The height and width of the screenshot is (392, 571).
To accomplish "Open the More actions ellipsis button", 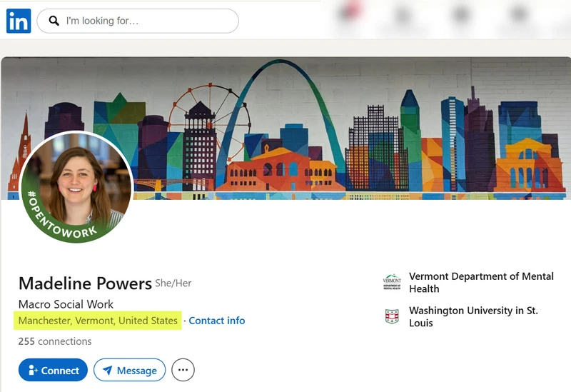I will tap(183, 370).
